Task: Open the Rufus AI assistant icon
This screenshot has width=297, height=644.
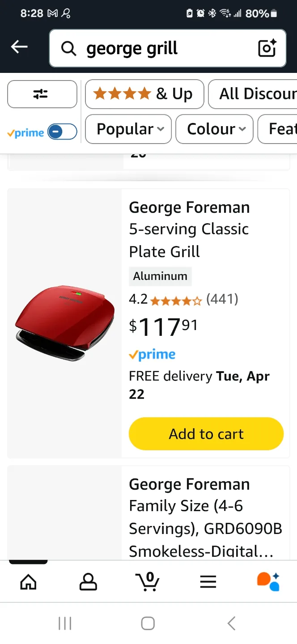Action: [x=267, y=581]
